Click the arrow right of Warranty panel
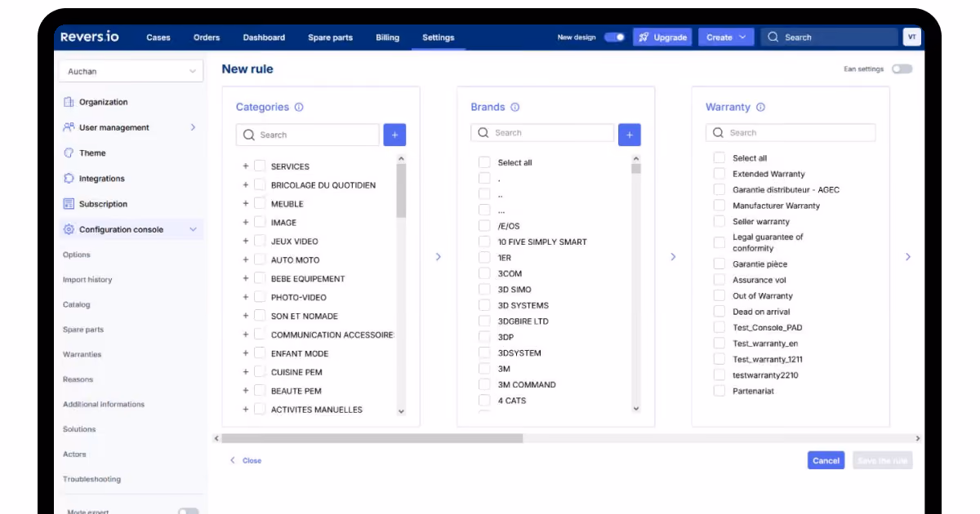The height and width of the screenshot is (514, 980). (908, 256)
